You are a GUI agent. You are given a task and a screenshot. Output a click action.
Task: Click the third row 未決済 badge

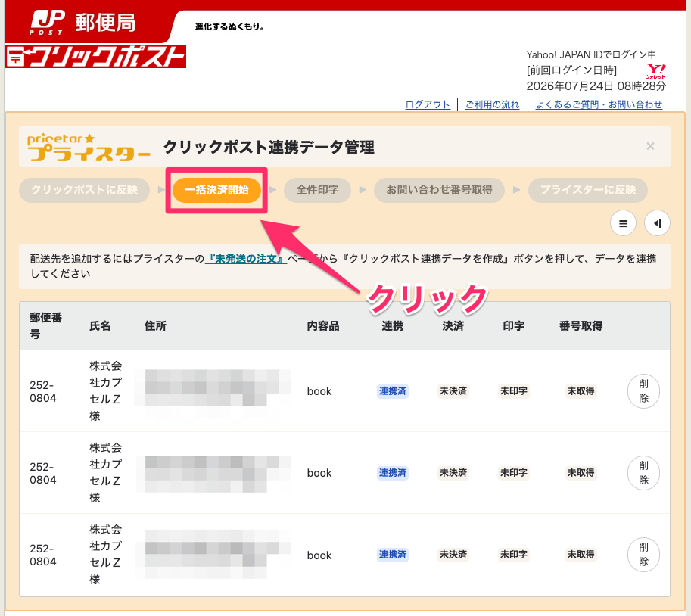[x=453, y=555]
